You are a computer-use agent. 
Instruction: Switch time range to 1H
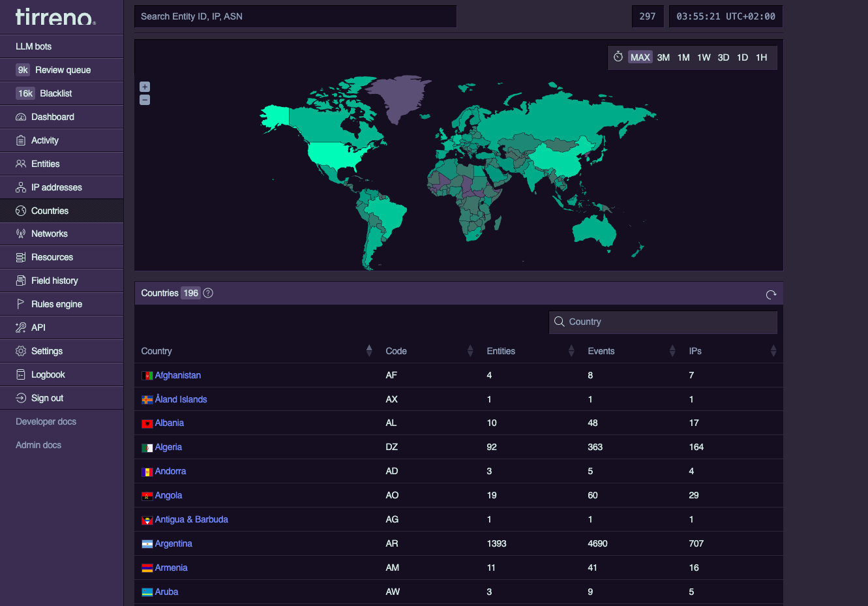pos(761,57)
